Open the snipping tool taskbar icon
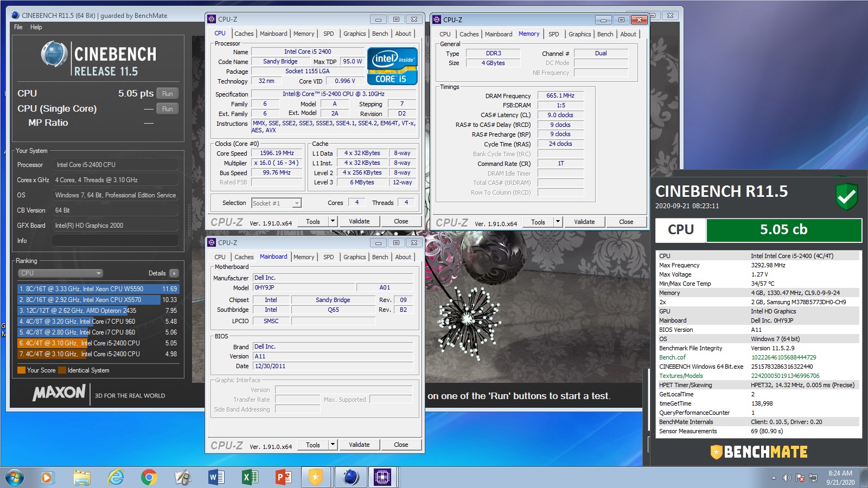The width and height of the screenshot is (868, 488). click(x=183, y=477)
